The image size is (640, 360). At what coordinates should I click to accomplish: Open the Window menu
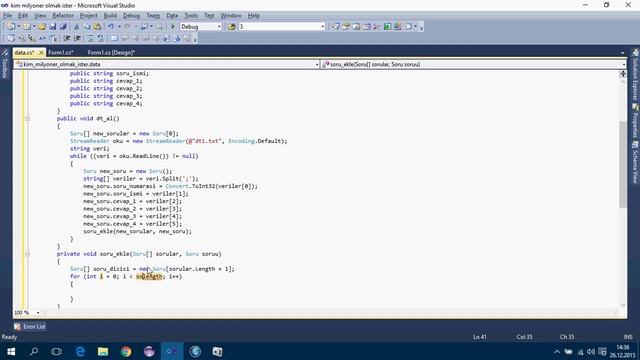click(231, 16)
